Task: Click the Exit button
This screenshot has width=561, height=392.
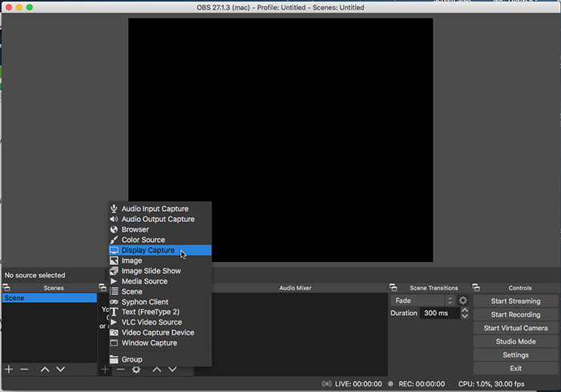Action: point(515,369)
